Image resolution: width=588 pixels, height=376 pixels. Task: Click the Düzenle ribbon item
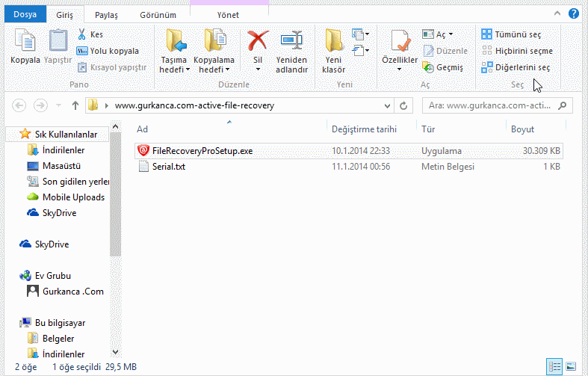(x=445, y=51)
